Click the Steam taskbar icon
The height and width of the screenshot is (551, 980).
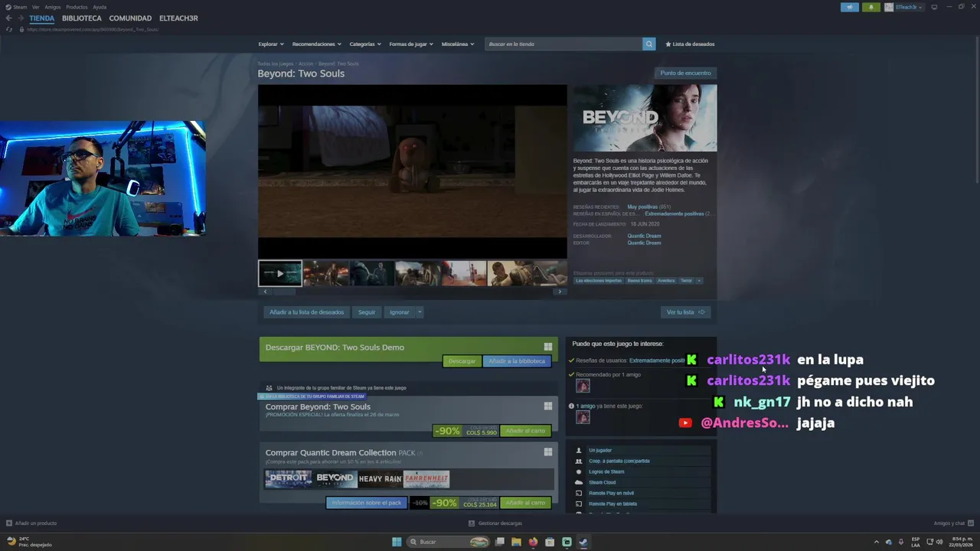click(x=583, y=542)
